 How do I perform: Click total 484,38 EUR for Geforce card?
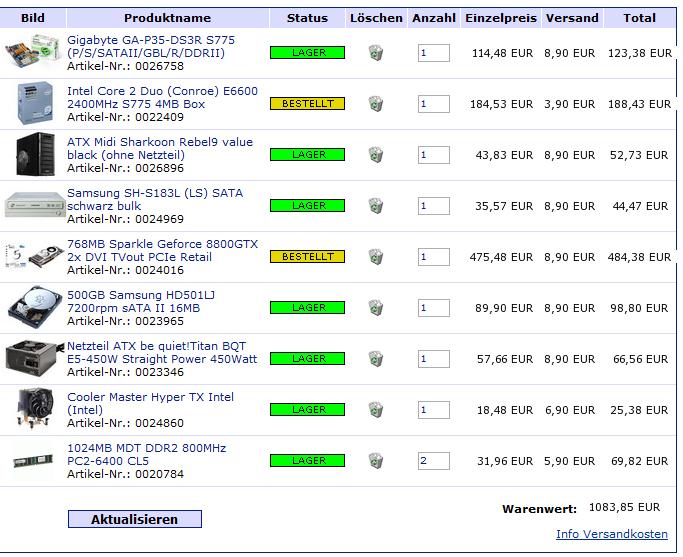pyautogui.click(x=639, y=257)
